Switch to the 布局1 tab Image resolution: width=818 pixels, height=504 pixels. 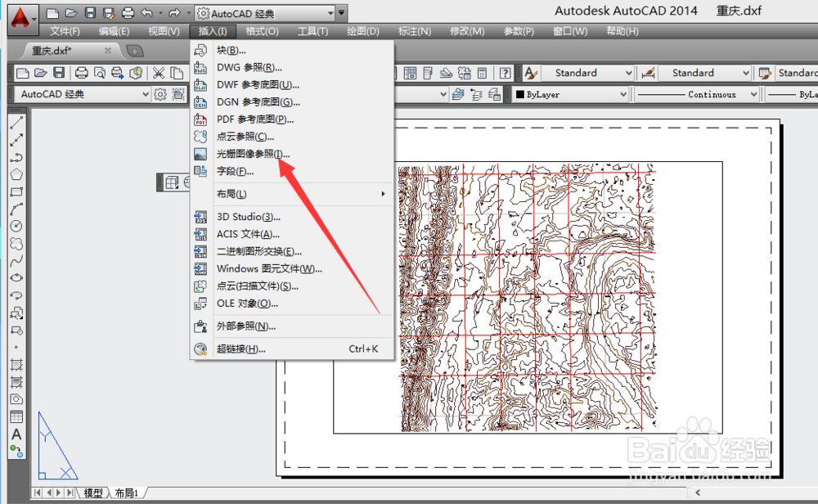pos(126,493)
